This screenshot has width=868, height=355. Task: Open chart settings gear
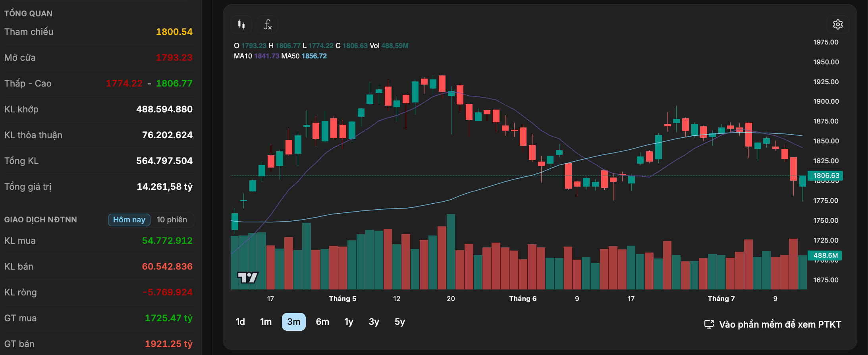point(838,25)
